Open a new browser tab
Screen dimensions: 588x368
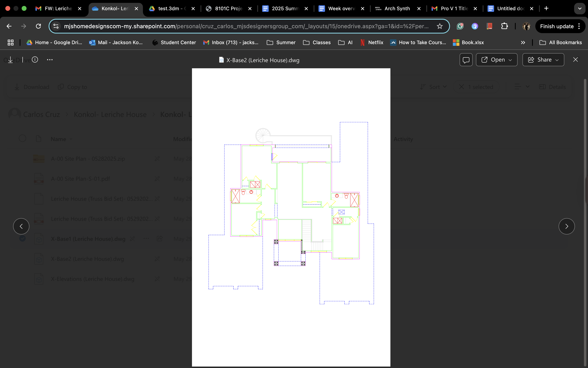click(546, 9)
